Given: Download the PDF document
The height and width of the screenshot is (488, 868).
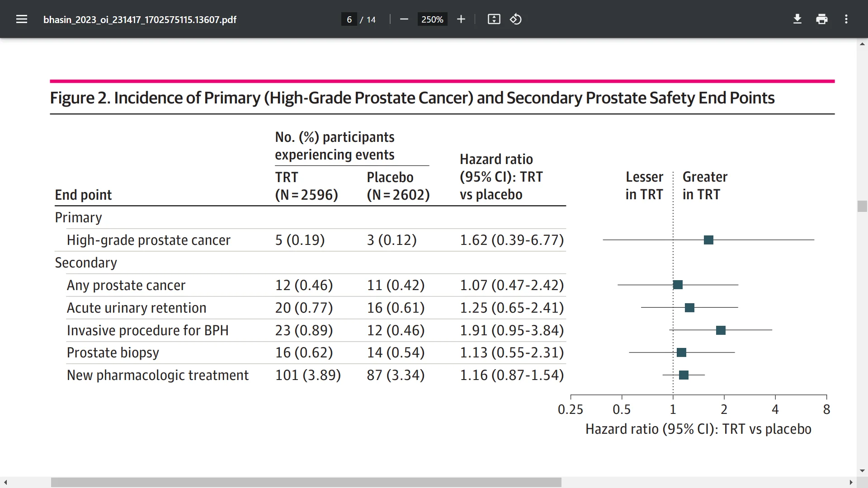Looking at the screenshot, I should (797, 19).
